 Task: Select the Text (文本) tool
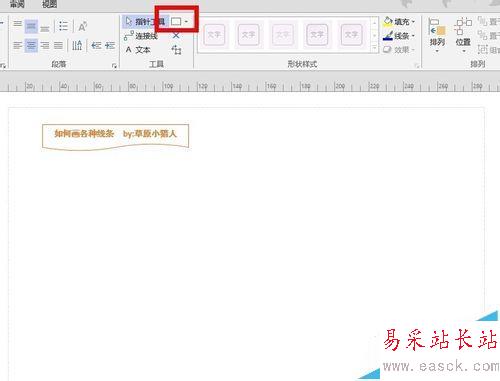[138, 50]
